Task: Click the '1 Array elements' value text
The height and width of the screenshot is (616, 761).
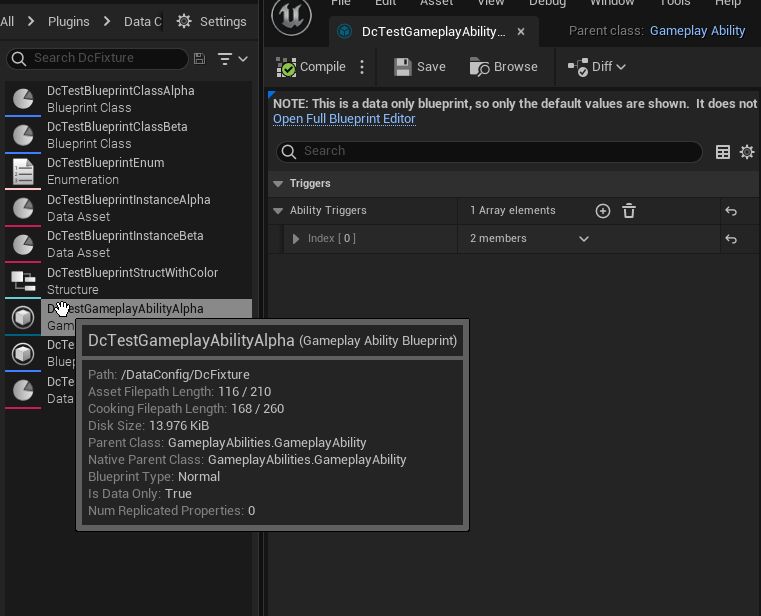Action: tap(513, 211)
